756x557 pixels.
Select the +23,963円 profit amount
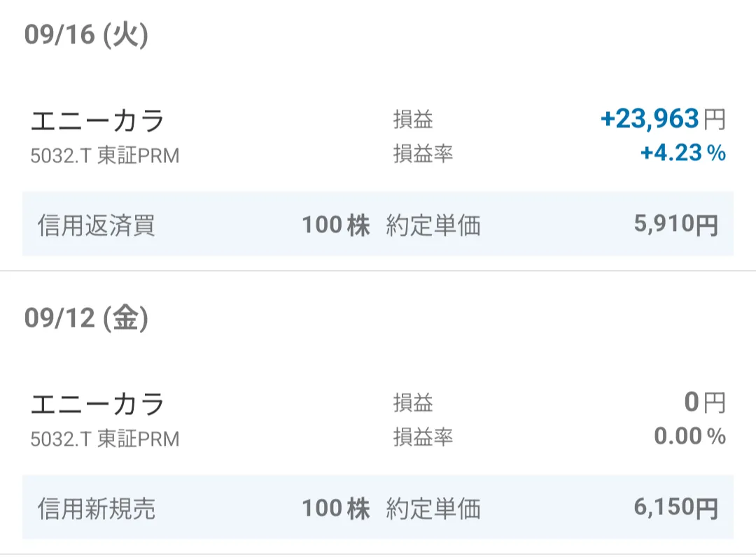(662, 119)
